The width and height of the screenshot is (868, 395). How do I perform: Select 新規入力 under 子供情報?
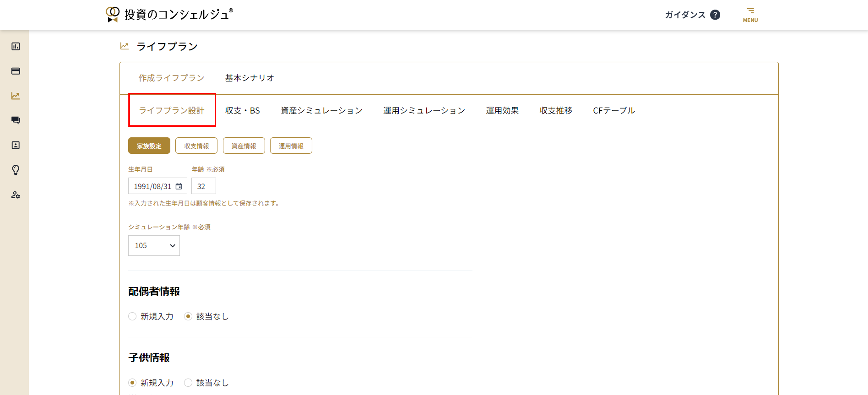[132, 383]
